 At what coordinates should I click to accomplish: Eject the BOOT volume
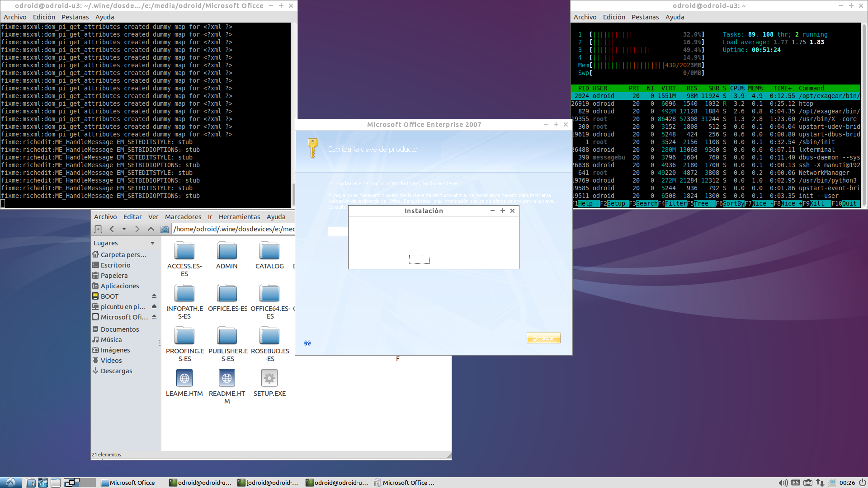(x=154, y=296)
